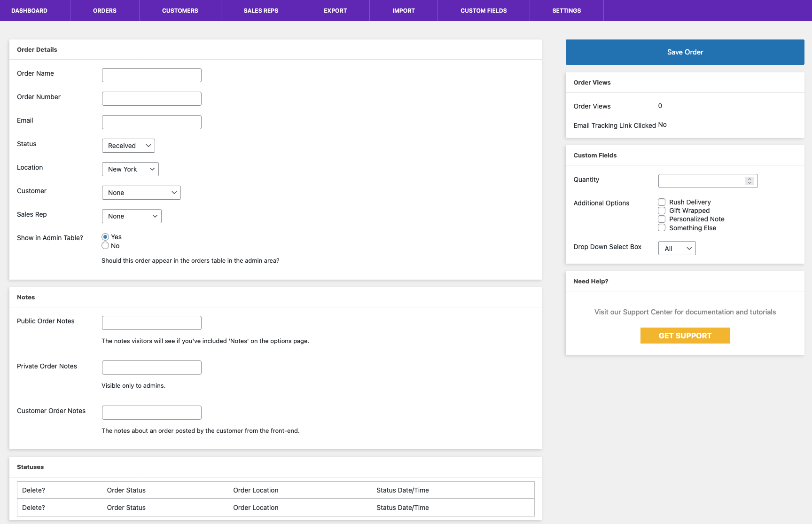
Task: Click the Public Order Notes field
Action: [x=152, y=323]
